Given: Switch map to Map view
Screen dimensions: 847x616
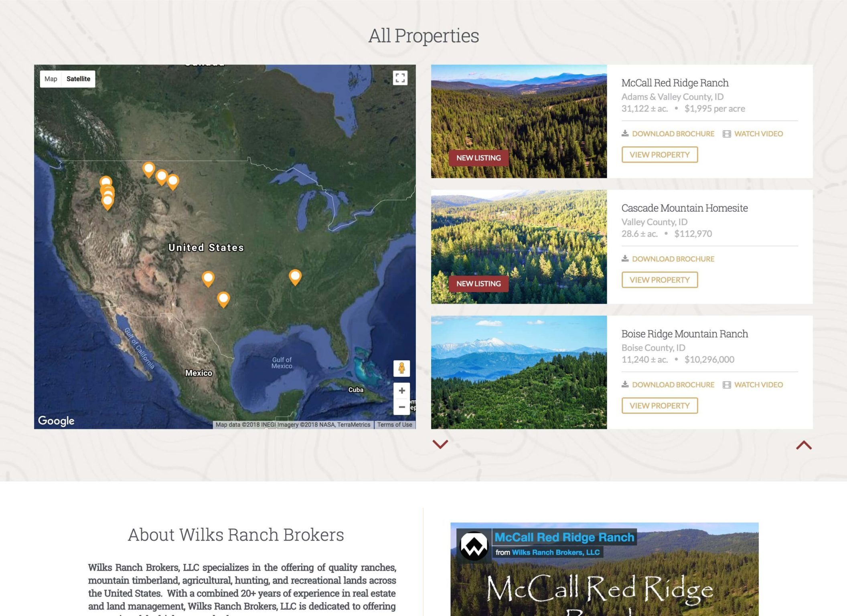Looking at the screenshot, I should coord(51,79).
